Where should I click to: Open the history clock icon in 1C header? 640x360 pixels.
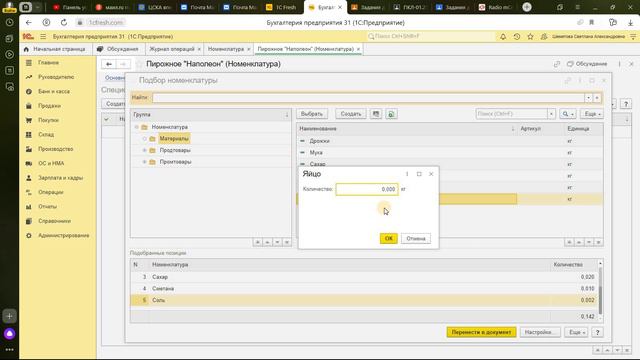[x=517, y=36]
